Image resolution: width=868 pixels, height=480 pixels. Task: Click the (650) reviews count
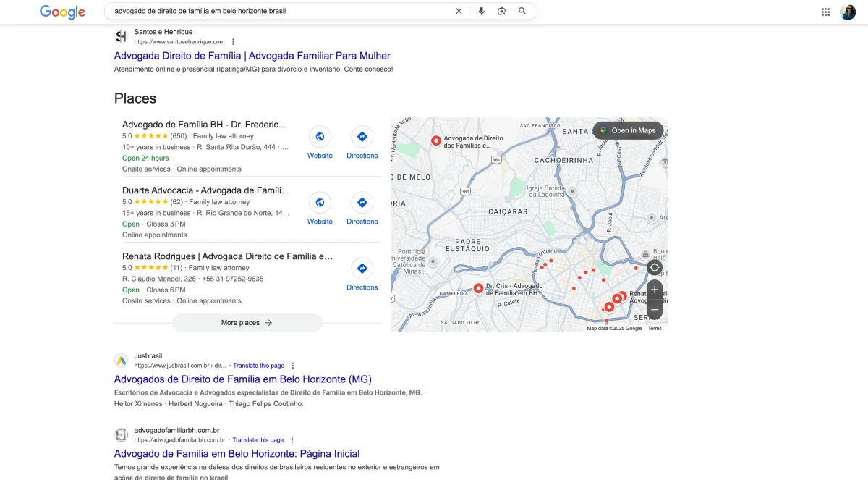pos(179,136)
